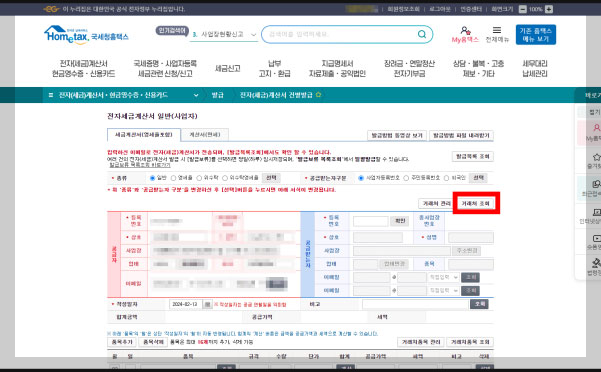601x372 pixels.
Task: Open 지급명세서 자료제출·공익법인 menu
Action: [x=337, y=69]
